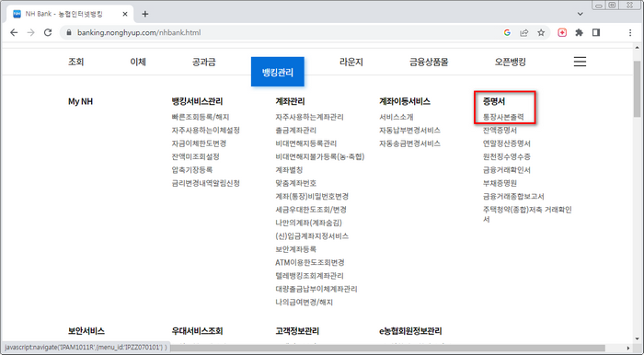Screen dimensions: 644x355
Task: Open the 조회 menu
Action: (76, 63)
